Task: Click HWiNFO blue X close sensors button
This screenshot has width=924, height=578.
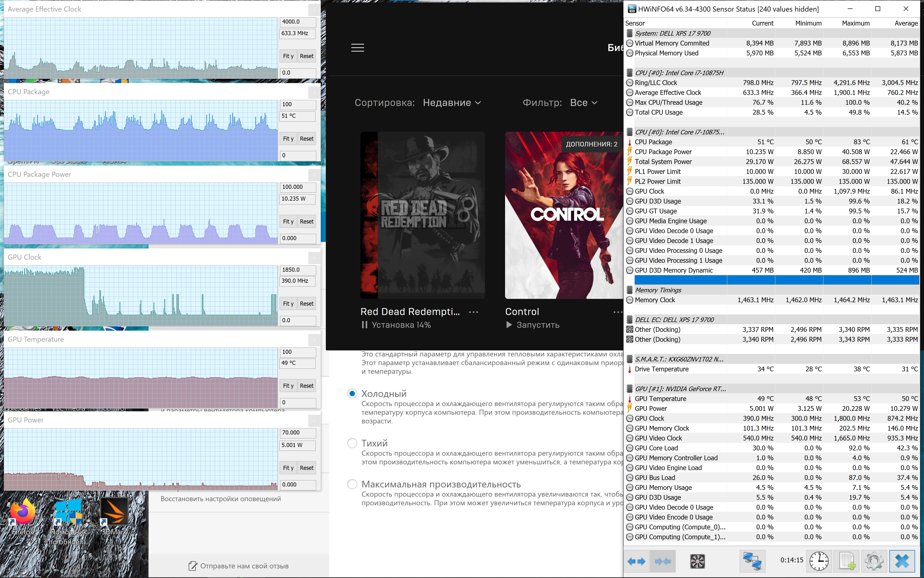Action: point(902,561)
